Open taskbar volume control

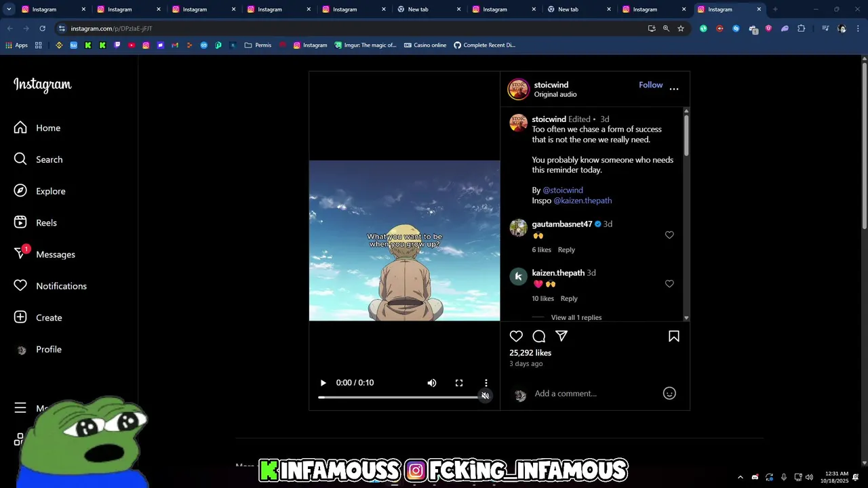[x=809, y=477]
